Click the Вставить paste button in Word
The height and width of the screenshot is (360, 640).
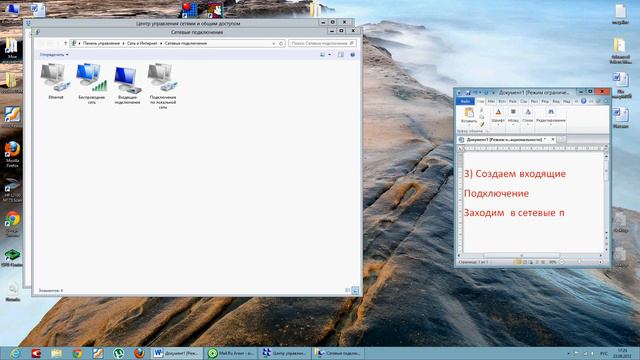click(469, 116)
